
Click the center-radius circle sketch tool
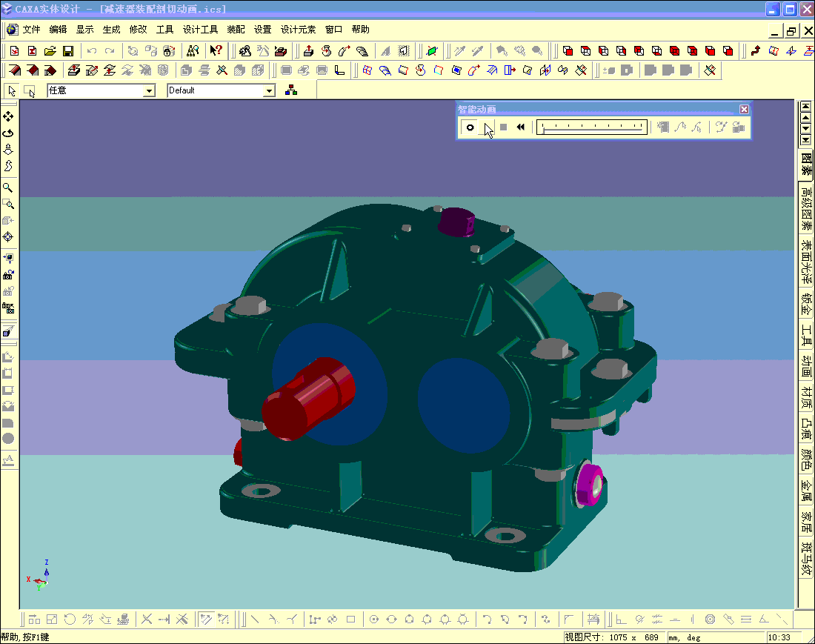[x=373, y=619]
